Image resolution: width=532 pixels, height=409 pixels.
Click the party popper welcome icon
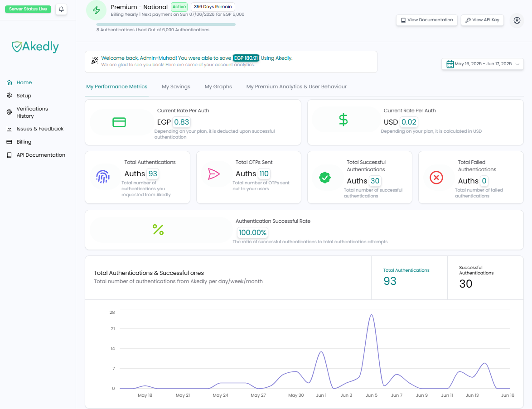click(x=95, y=61)
